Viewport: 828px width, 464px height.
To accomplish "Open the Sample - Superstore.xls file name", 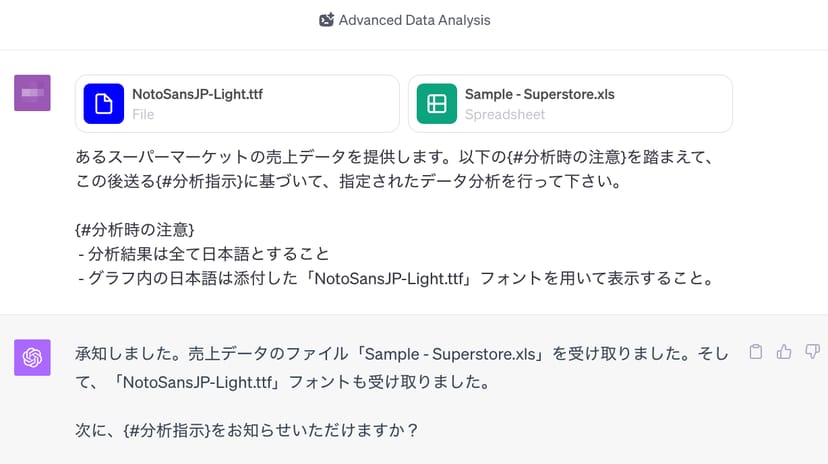I will click(539, 95).
